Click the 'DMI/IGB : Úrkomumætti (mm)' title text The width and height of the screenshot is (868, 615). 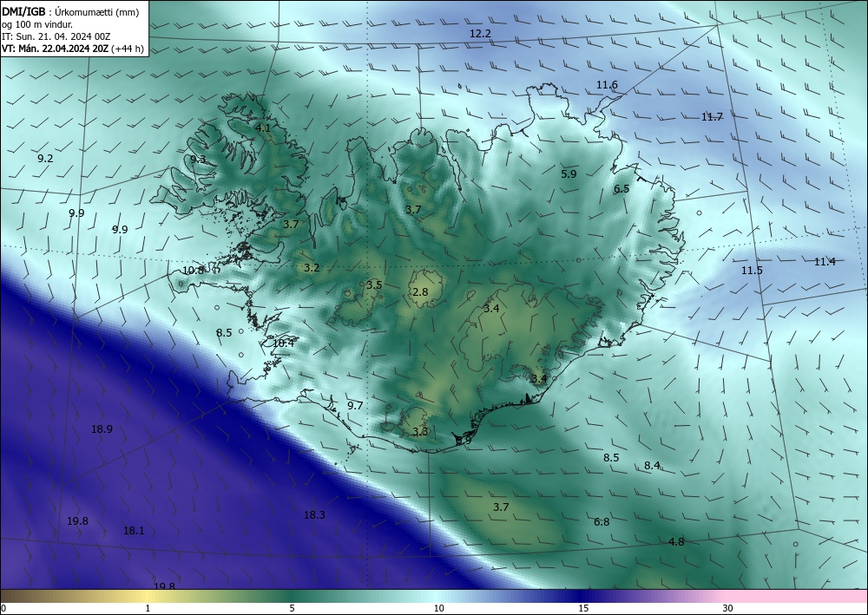click(70, 11)
